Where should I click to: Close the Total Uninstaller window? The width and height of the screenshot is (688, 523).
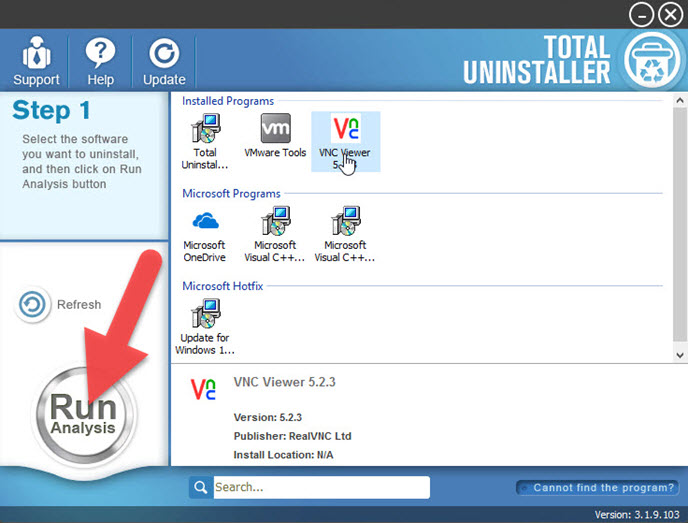670,15
